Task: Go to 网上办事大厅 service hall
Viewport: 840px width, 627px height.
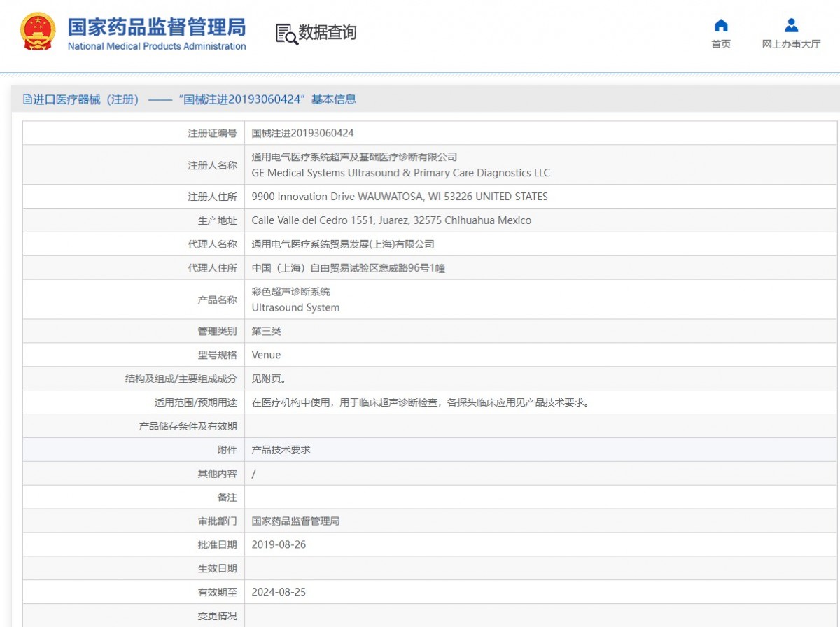Action: (791, 44)
